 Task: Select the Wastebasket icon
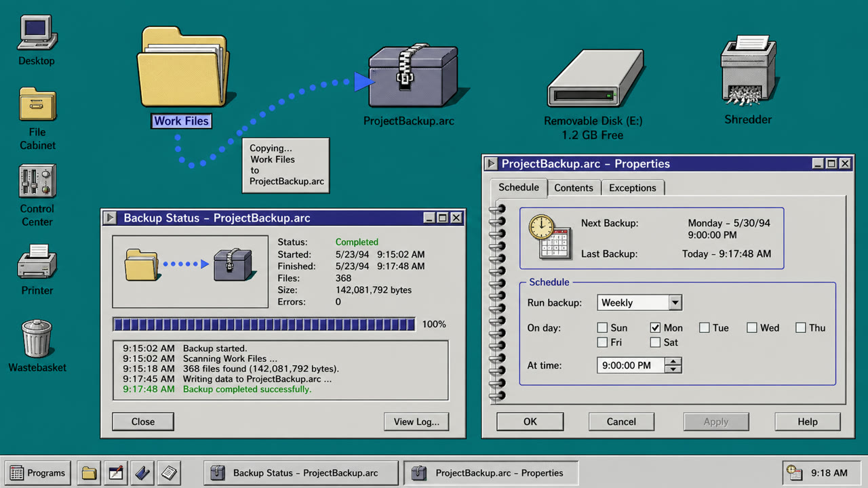pyautogui.click(x=37, y=338)
